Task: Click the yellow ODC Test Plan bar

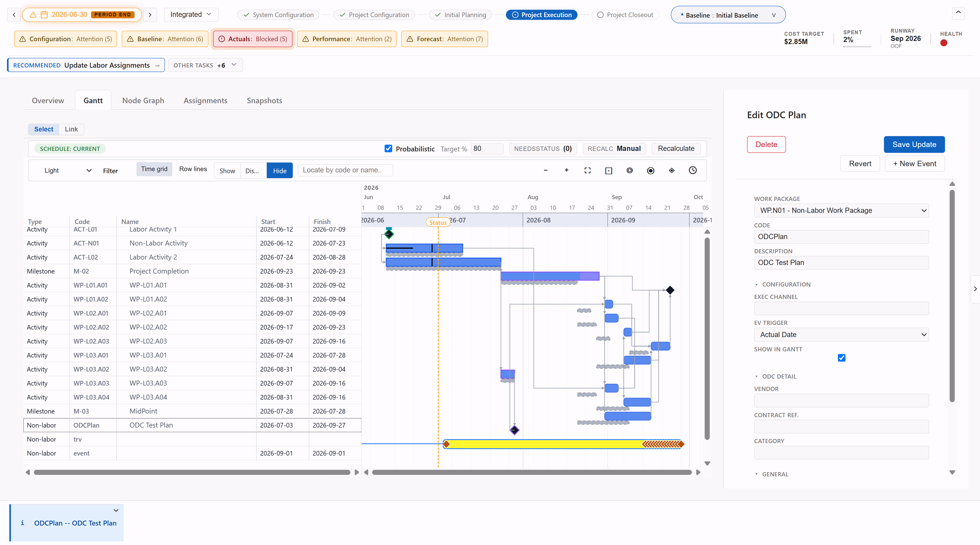Action: coord(563,444)
